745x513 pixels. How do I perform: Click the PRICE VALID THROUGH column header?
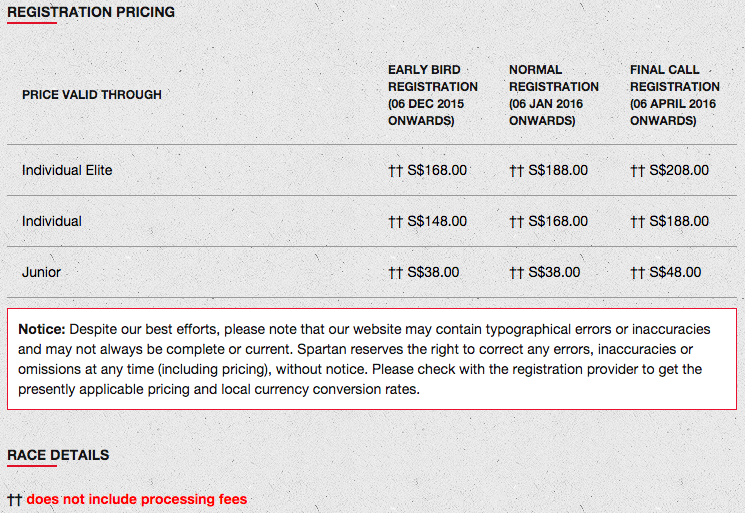tap(92, 95)
